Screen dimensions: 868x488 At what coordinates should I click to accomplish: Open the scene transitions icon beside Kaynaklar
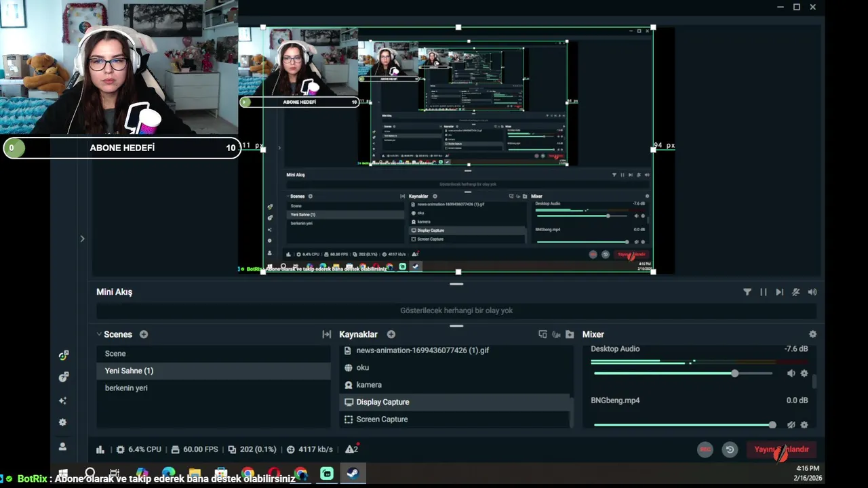[326, 334]
